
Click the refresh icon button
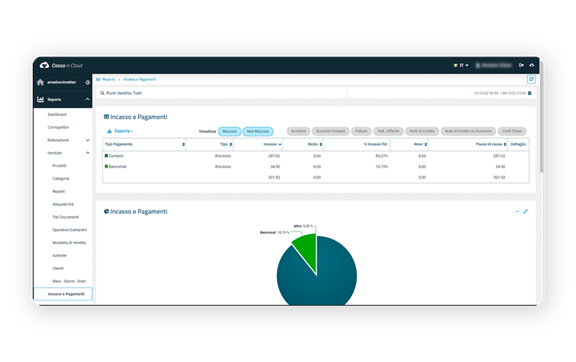(531, 79)
